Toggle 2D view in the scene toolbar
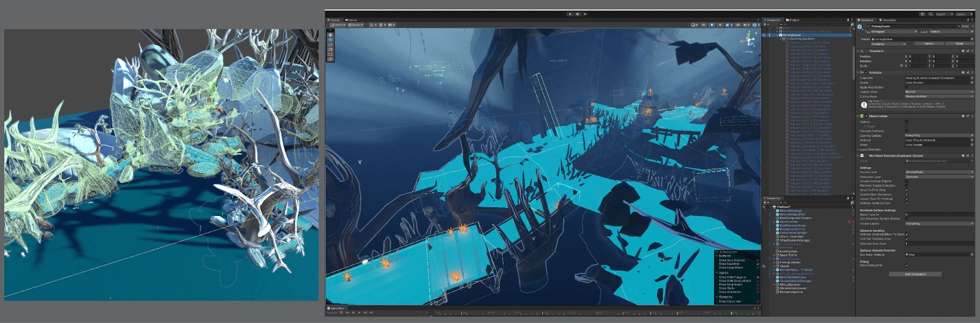The height and width of the screenshot is (323, 980). (703, 25)
